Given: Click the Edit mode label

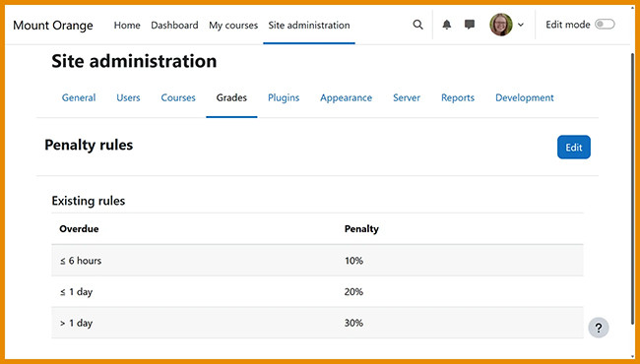Looking at the screenshot, I should [x=568, y=25].
